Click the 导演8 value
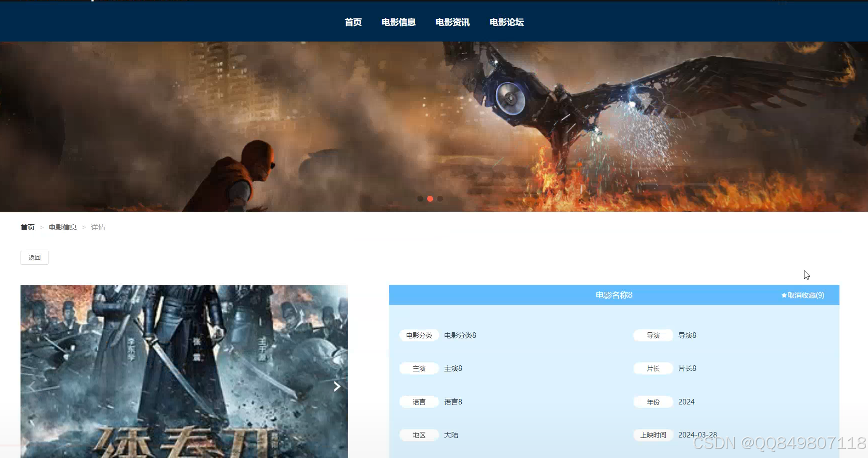 coord(687,335)
